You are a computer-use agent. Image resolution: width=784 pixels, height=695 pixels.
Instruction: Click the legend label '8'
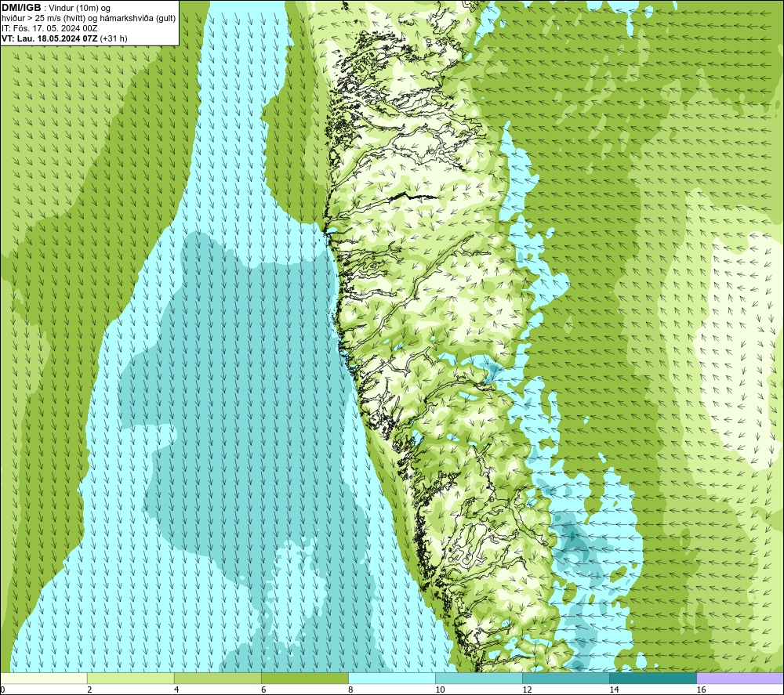click(350, 690)
